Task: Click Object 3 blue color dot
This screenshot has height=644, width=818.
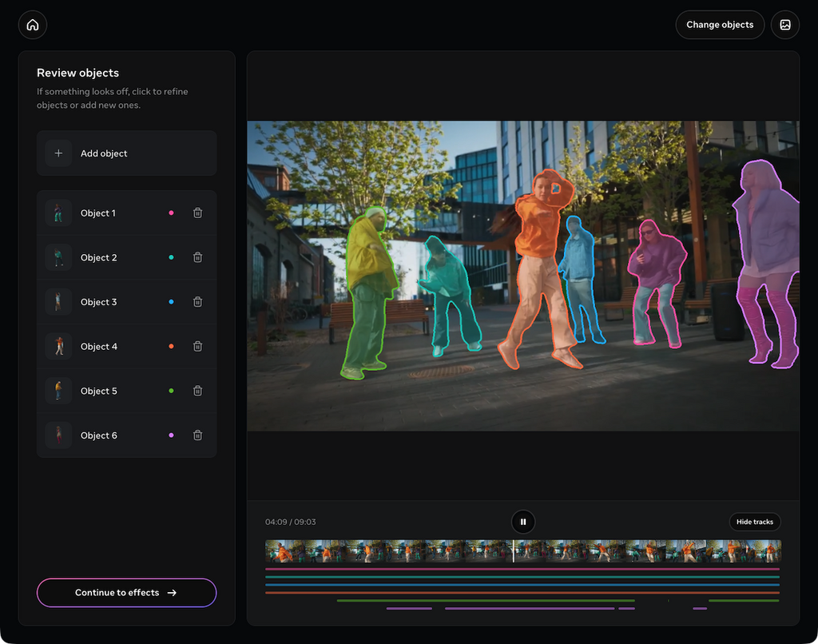Action: point(171,302)
